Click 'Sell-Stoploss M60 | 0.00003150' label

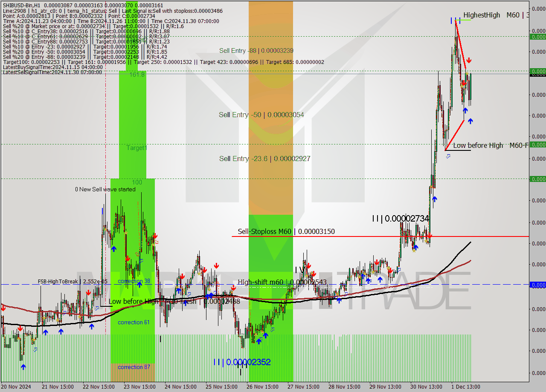click(x=286, y=231)
